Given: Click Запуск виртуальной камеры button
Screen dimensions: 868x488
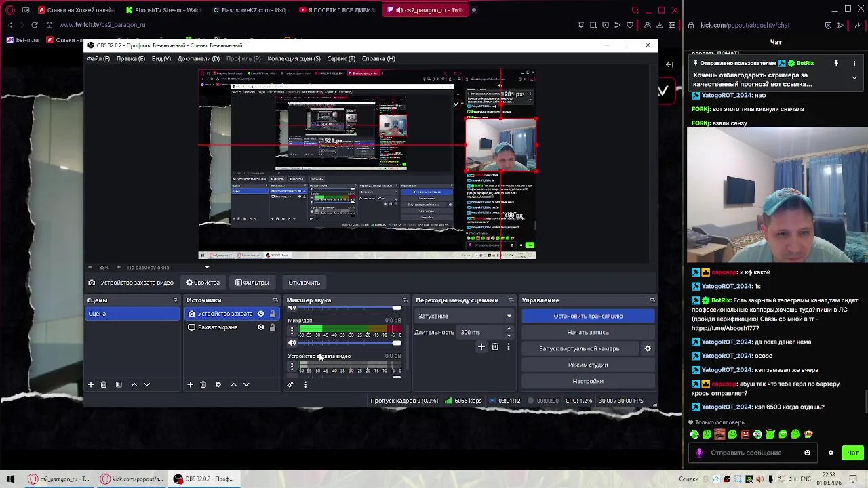Looking at the screenshot, I should click(x=580, y=348).
